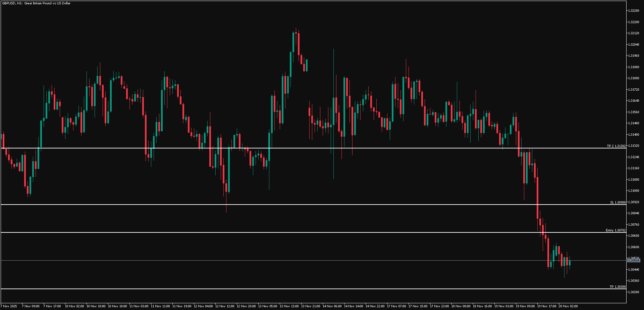This screenshot has height=310, width=644.
Task: Select the Entry 1.30702 line label
Action: 615,230
